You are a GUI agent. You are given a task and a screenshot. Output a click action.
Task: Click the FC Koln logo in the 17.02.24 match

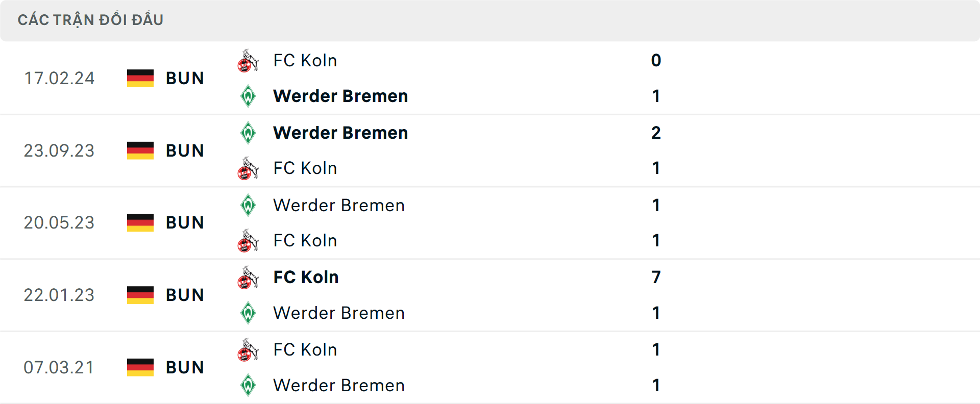(248, 60)
